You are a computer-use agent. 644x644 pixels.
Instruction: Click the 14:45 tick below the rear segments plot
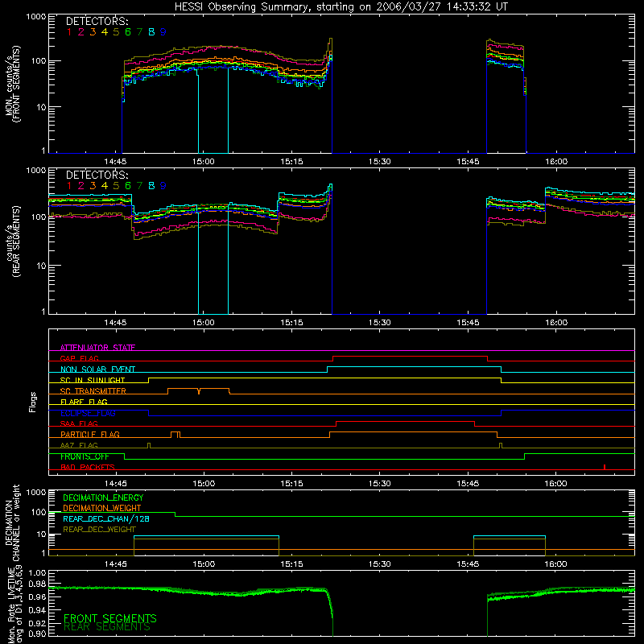(x=115, y=323)
